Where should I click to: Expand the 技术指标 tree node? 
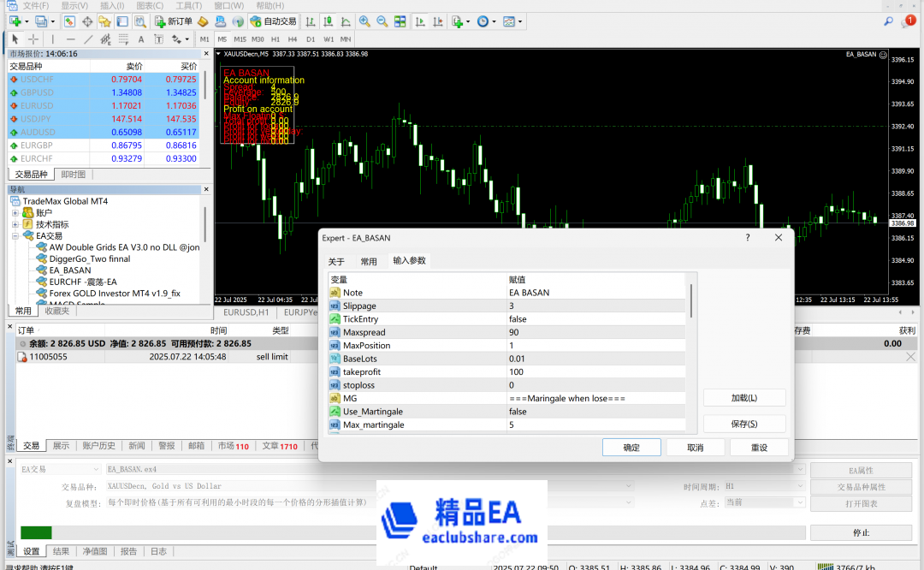tap(15, 224)
